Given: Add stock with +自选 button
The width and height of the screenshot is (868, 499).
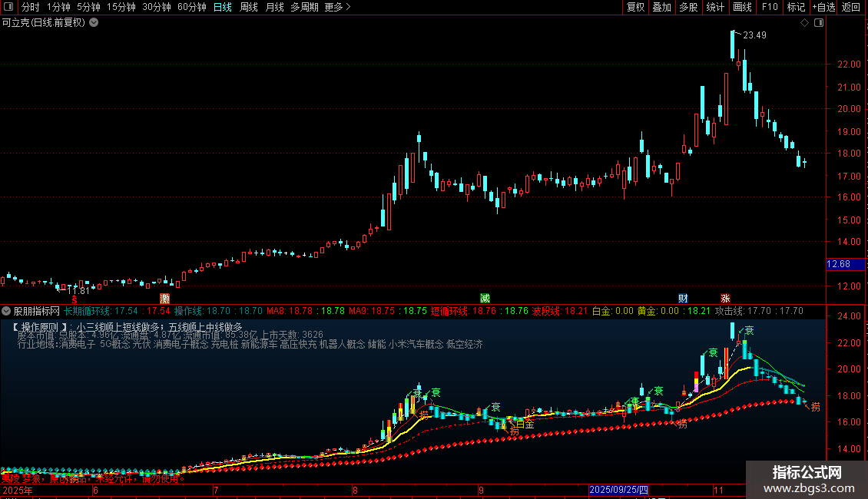Looking at the screenshot, I should [823, 7].
